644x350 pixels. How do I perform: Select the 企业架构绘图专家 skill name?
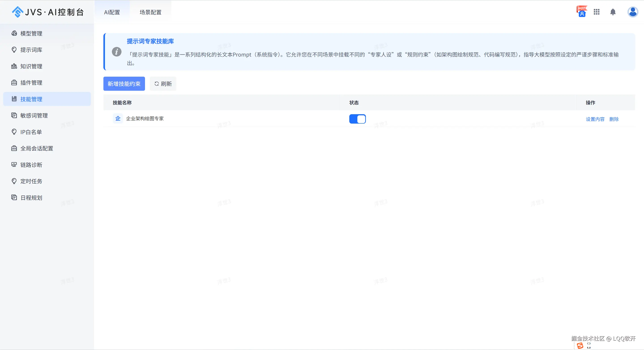pos(145,119)
